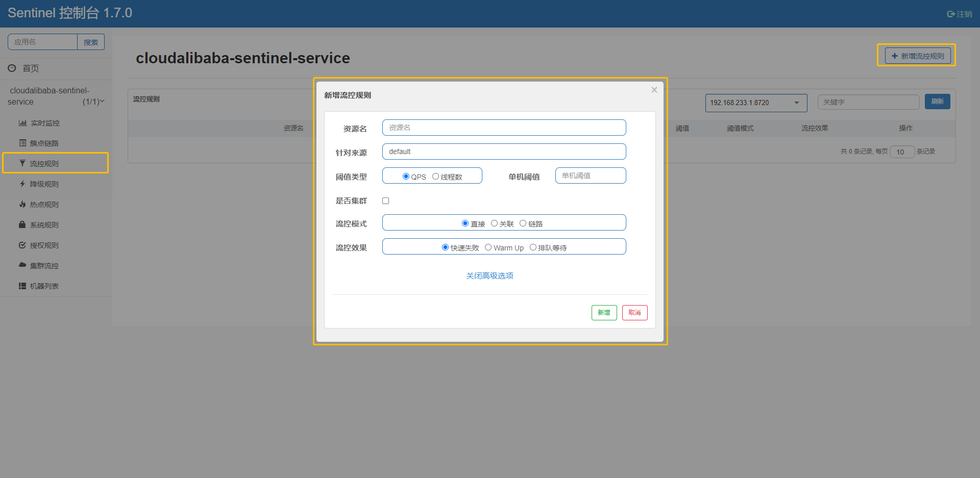Select 链路 flow control mode
This screenshot has height=478, width=980.
(523, 223)
